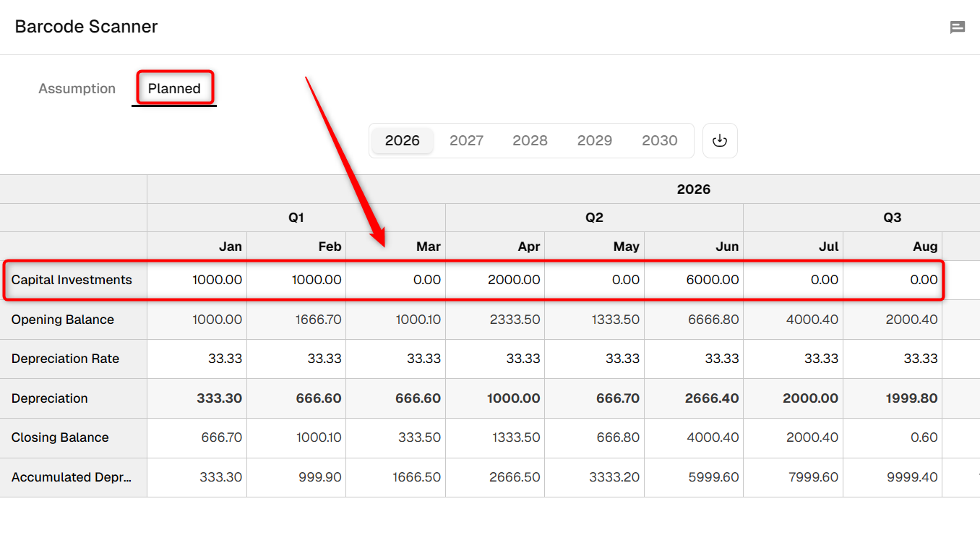Click the Feb month column header
The image size is (980, 543).
coord(296,247)
